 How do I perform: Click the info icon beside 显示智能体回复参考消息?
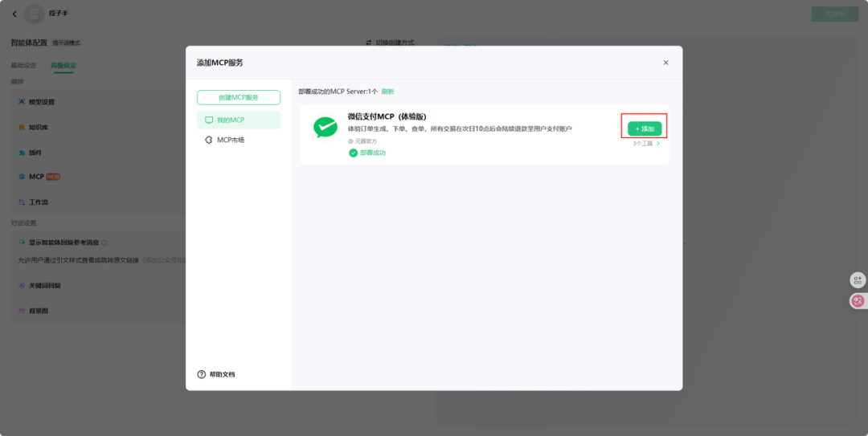point(104,242)
